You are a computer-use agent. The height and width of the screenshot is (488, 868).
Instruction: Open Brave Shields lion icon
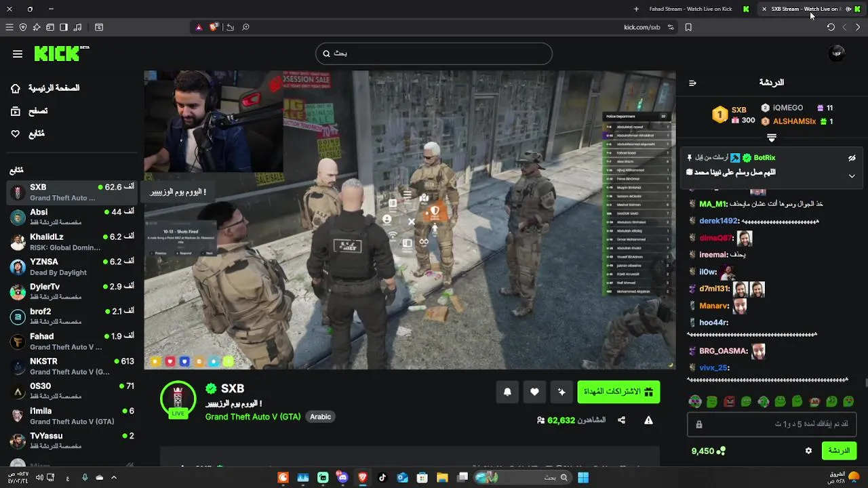[214, 27]
